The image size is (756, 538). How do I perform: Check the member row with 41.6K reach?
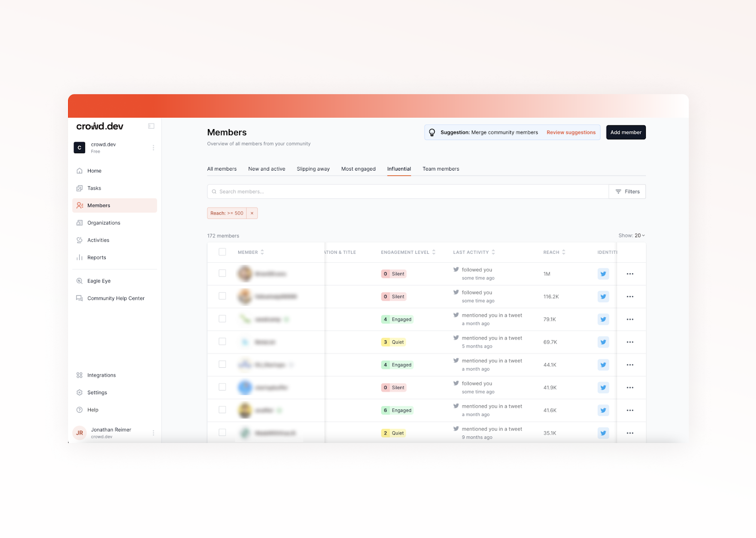coord(222,409)
